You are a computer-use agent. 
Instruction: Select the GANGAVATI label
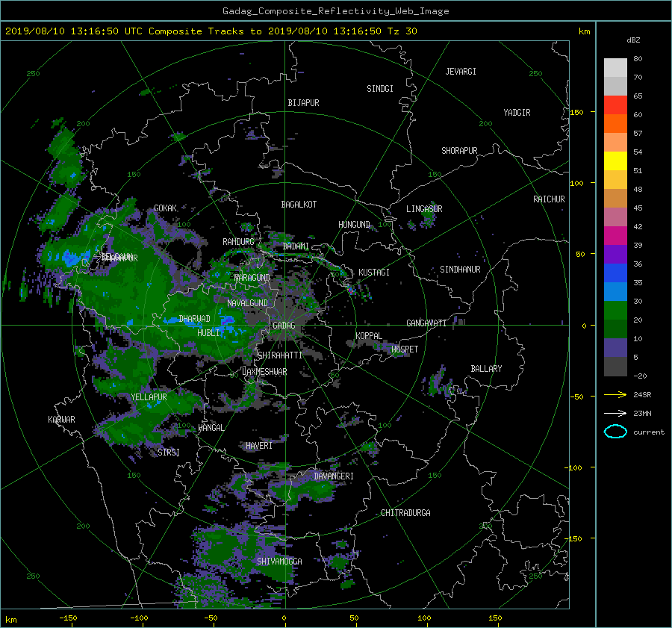[426, 323]
